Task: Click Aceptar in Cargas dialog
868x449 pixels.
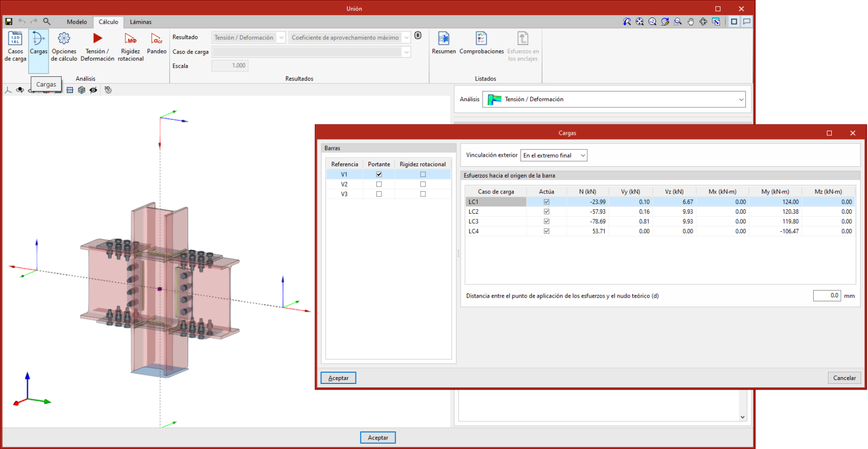Action: pyautogui.click(x=338, y=378)
